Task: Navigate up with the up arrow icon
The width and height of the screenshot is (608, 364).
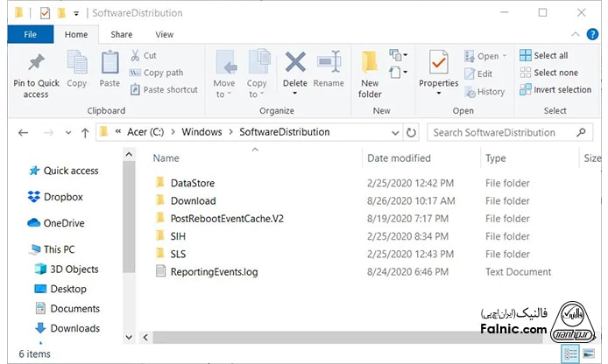Action: pos(84,133)
